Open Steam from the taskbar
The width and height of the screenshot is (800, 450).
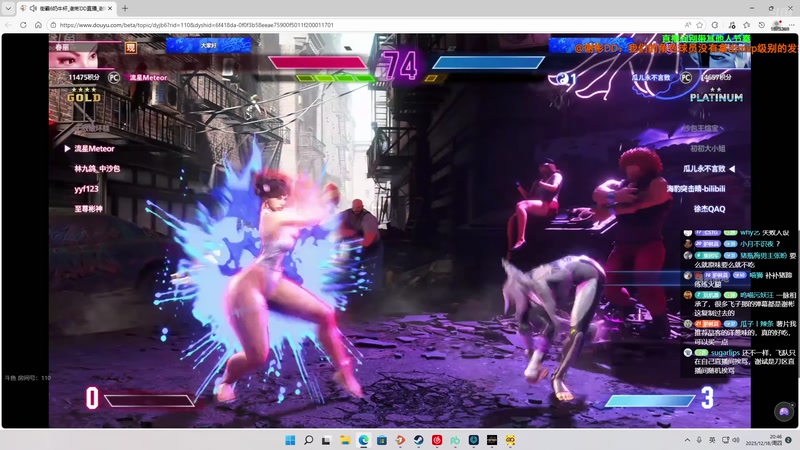click(418, 440)
